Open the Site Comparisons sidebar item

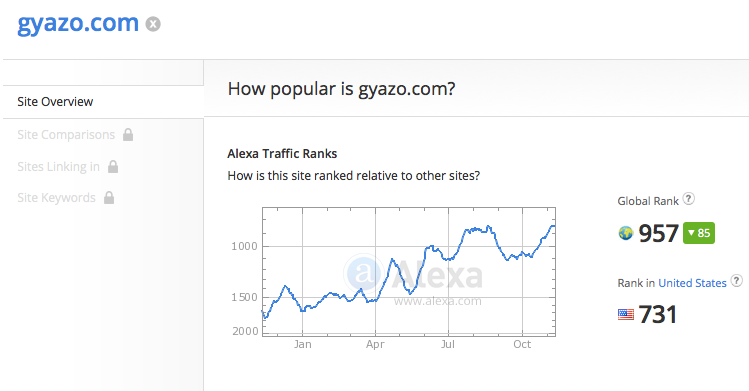point(66,135)
